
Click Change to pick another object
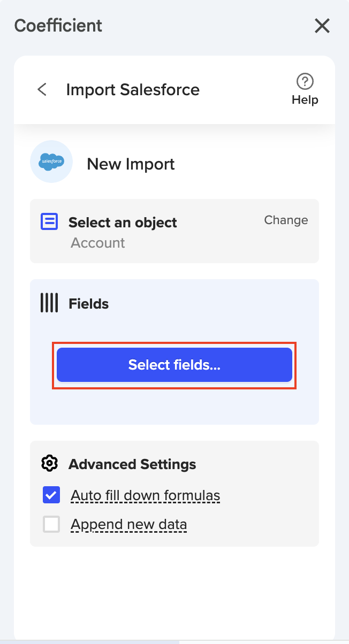pyautogui.click(x=286, y=220)
